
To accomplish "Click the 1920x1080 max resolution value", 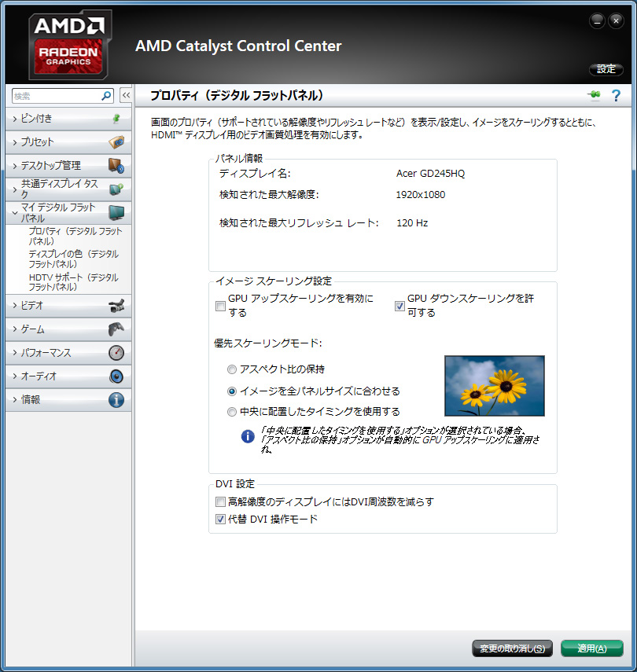I will point(421,195).
